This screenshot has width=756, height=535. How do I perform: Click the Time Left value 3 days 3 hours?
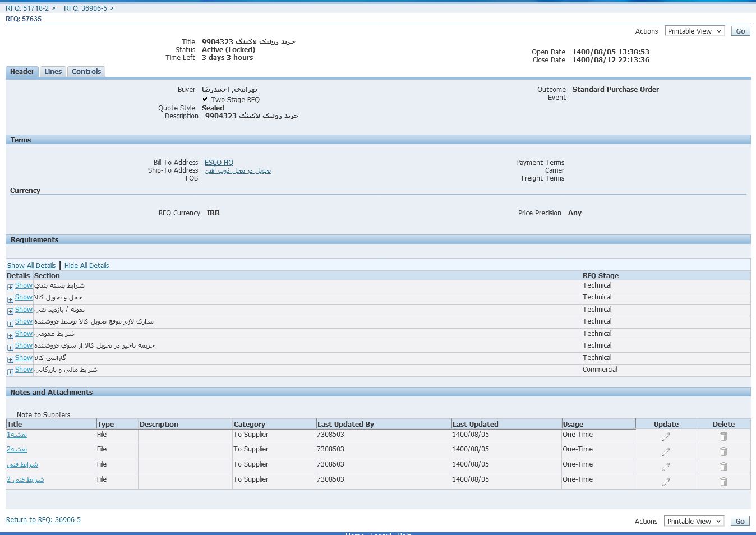click(227, 58)
